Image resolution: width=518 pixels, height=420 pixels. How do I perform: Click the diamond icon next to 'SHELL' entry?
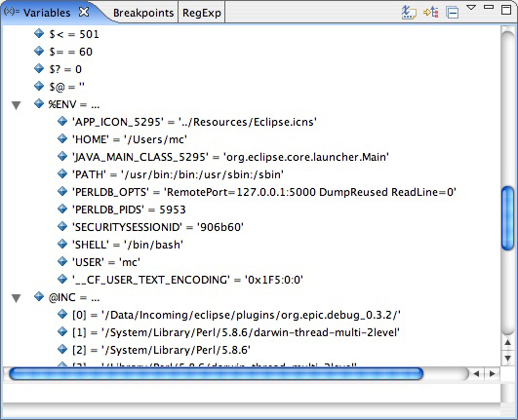pos(62,244)
